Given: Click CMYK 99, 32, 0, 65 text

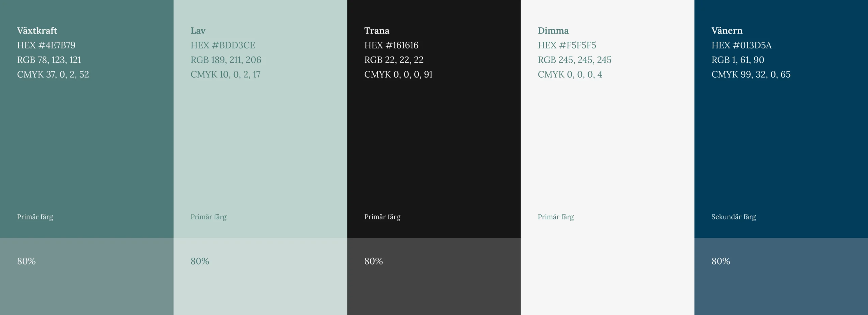Looking at the screenshot, I should point(751,74).
